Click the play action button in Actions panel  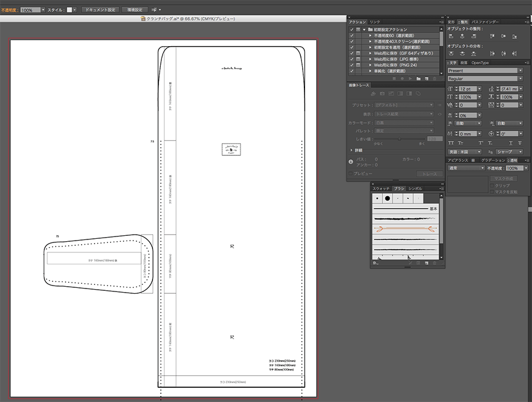click(410, 78)
